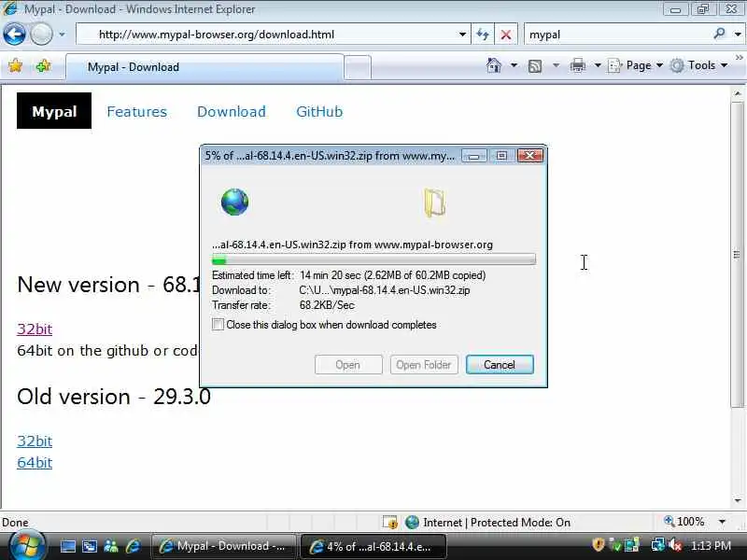
Task: Open the Download navigation link
Action: click(232, 111)
